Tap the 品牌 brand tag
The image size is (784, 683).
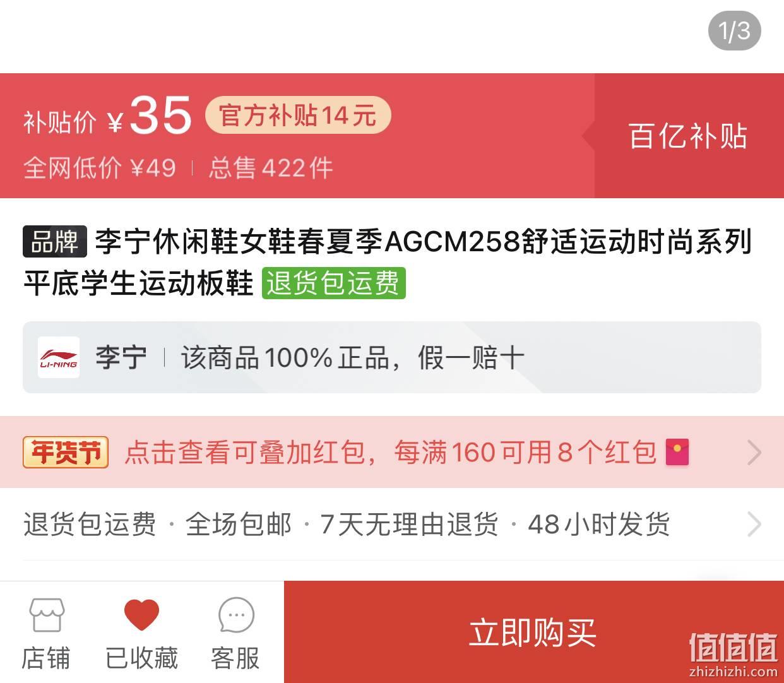tap(55, 241)
